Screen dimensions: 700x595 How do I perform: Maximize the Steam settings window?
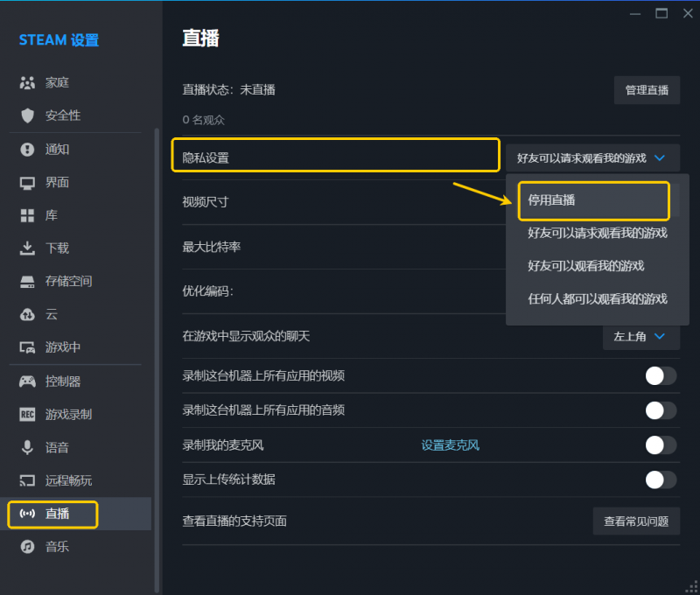click(x=661, y=14)
